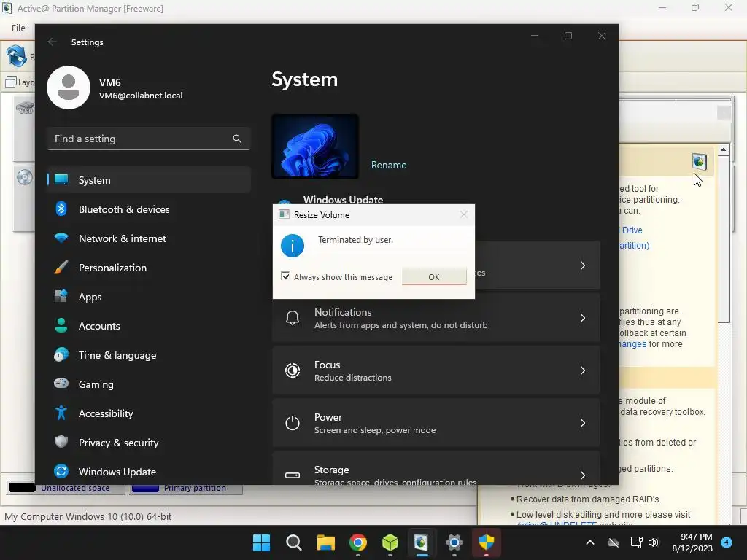This screenshot has height=560, width=747.
Task: Open the PC desktop wallpaper thumbnail
Action: (x=315, y=147)
